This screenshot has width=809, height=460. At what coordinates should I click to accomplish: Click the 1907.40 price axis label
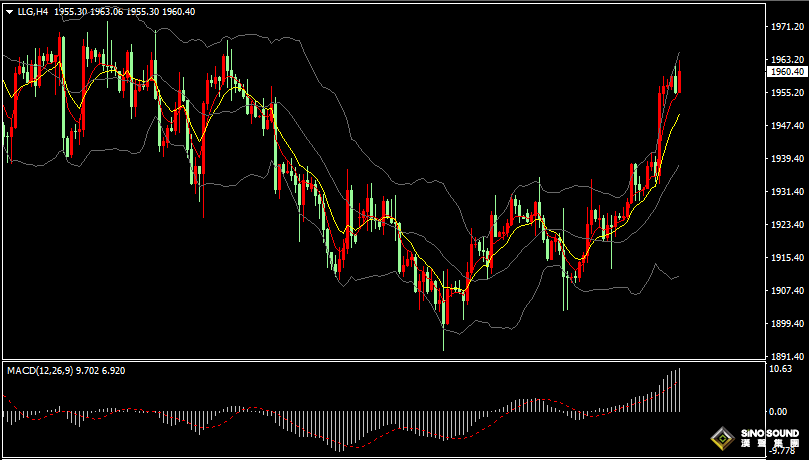[786, 291]
